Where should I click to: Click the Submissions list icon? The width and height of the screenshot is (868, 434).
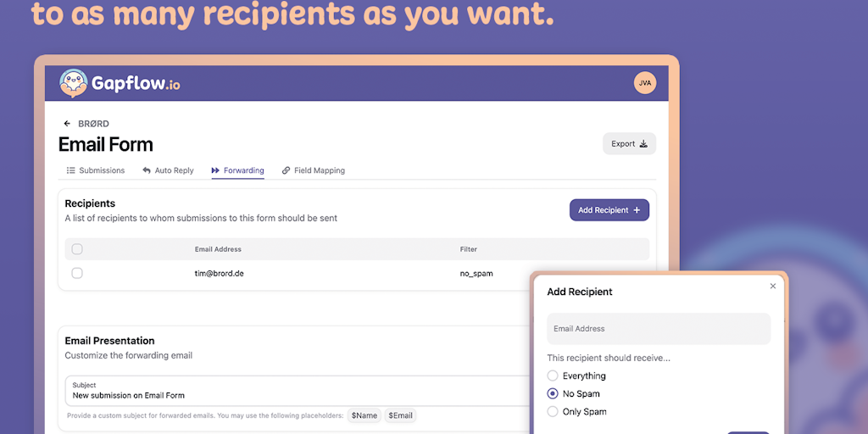tap(71, 170)
